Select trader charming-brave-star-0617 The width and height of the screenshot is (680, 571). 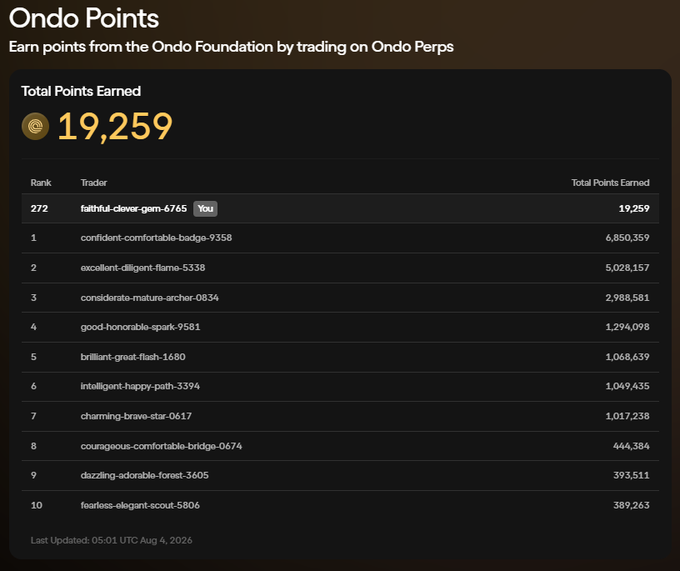(136, 416)
